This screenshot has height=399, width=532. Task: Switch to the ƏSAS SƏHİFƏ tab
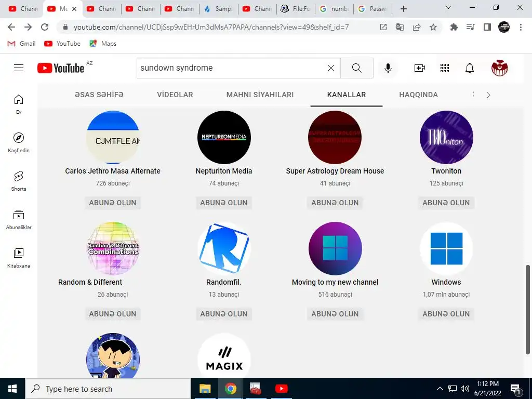coord(99,95)
